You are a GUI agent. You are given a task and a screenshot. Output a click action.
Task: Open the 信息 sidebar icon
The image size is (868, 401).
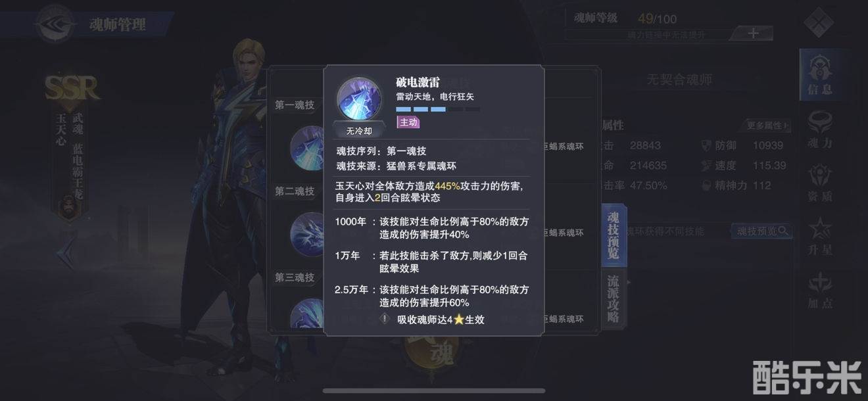coord(819,74)
